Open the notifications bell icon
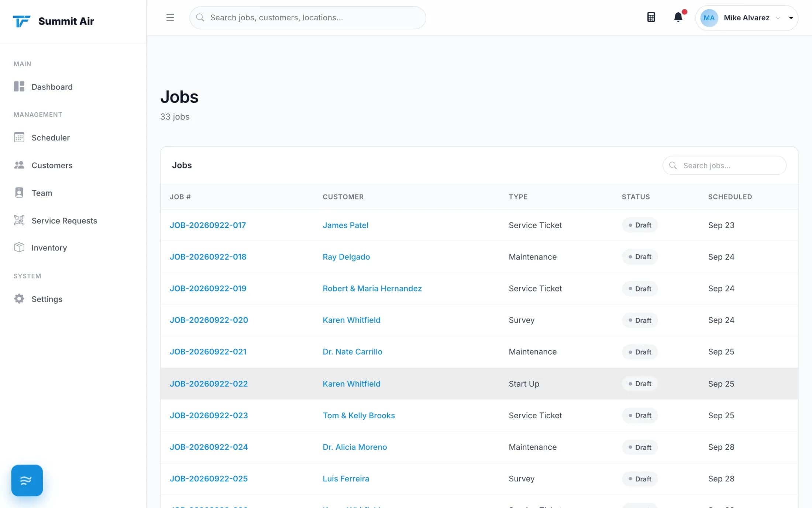Viewport: 812px width, 508px height. tap(678, 17)
